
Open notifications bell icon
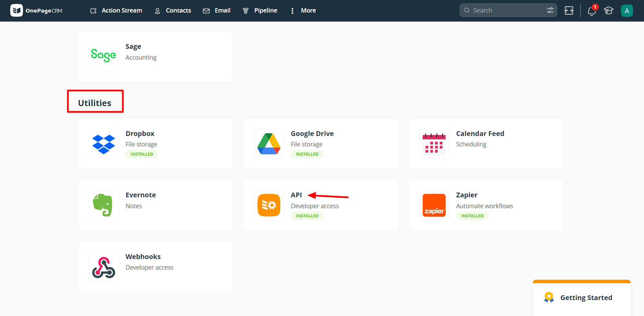coord(591,11)
